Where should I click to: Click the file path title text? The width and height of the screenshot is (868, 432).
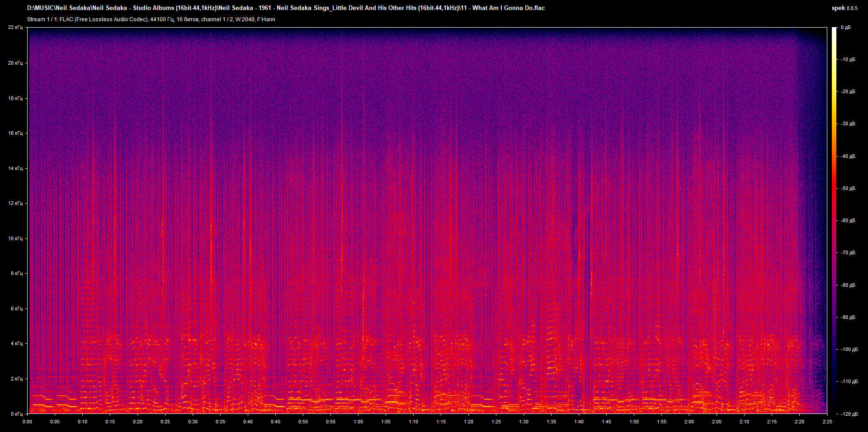coord(286,8)
